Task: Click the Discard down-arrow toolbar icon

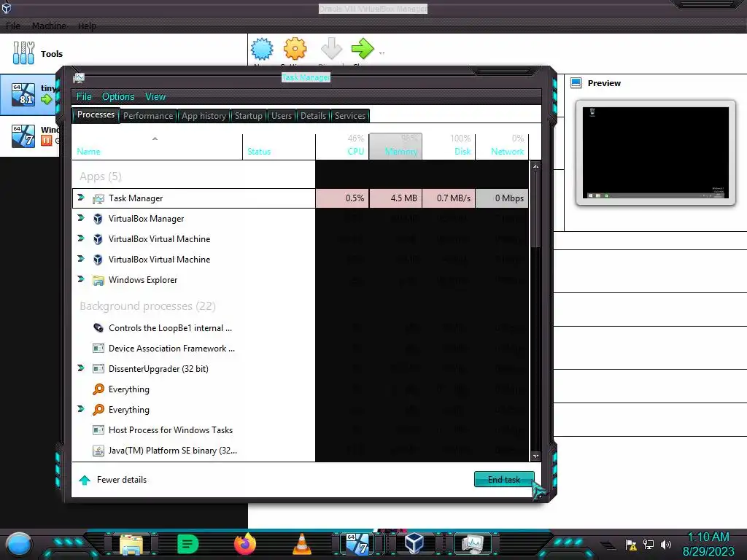Action: tap(331, 49)
